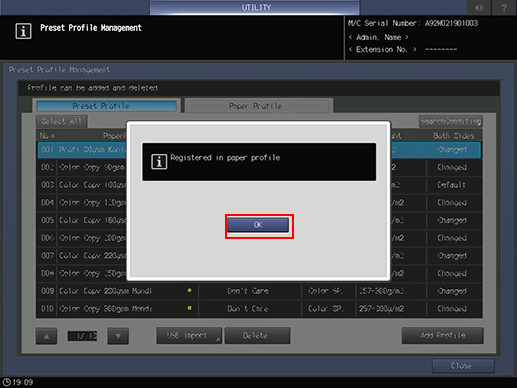Select row 004 Color Copy 120gsm

[259, 203]
